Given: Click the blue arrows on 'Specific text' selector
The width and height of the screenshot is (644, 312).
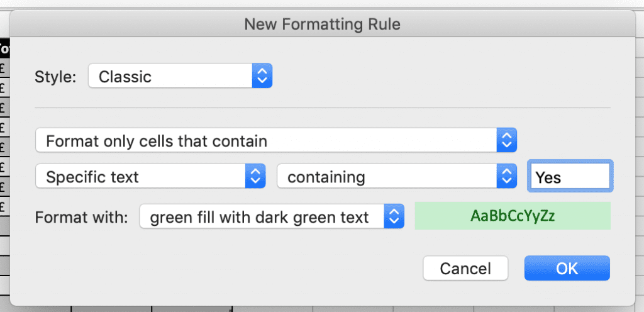Looking at the screenshot, I should point(255,177).
